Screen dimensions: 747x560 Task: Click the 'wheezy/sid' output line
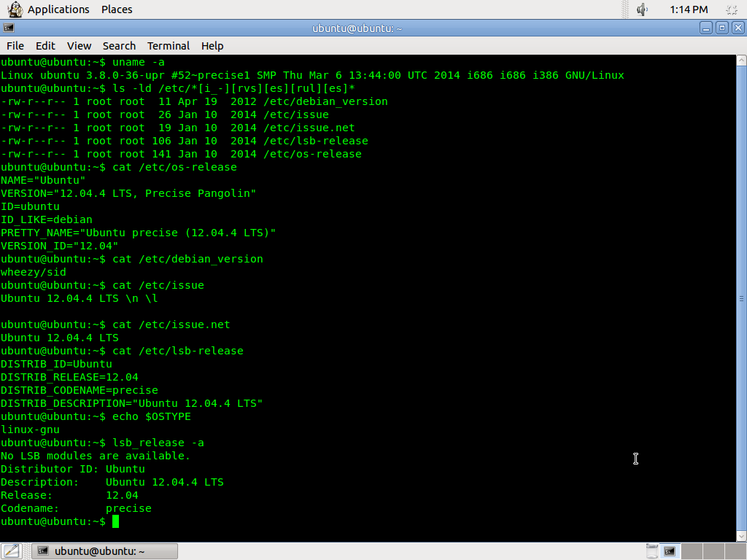click(34, 273)
